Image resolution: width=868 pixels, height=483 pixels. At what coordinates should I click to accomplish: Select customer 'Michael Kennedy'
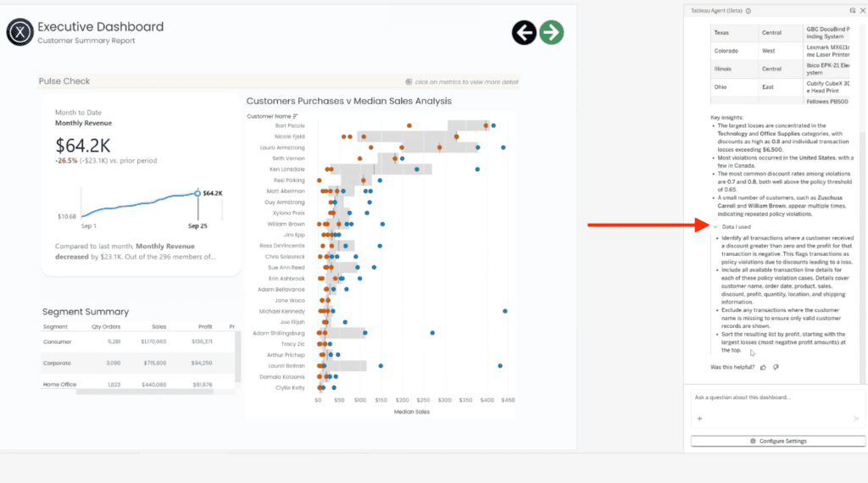282,312
